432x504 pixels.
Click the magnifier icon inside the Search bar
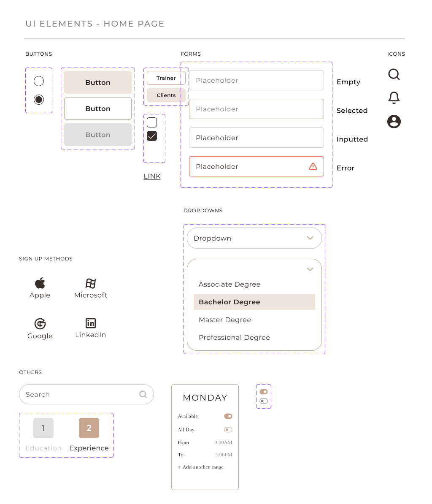coord(143,394)
